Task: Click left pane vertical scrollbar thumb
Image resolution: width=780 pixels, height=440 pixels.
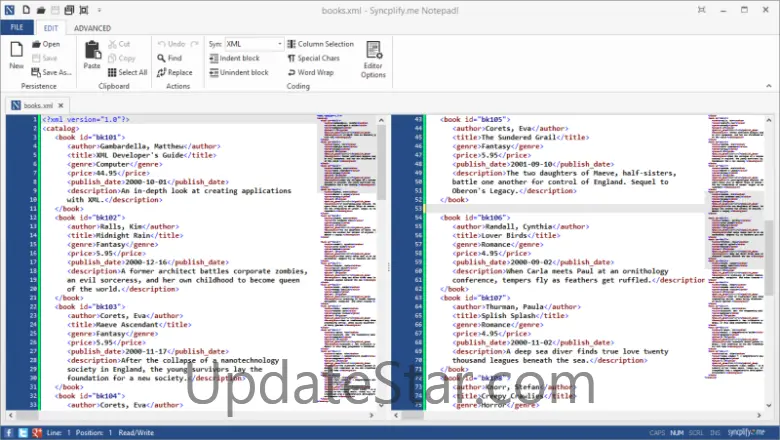Action: [x=382, y=162]
